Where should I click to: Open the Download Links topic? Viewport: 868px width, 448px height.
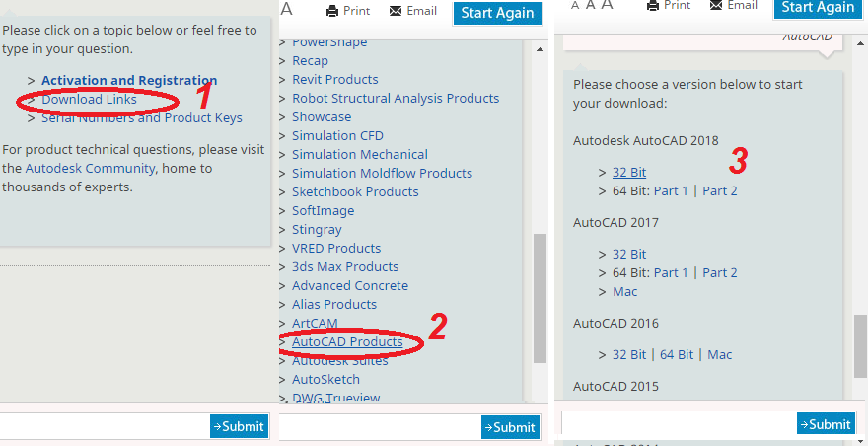tap(89, 99)
